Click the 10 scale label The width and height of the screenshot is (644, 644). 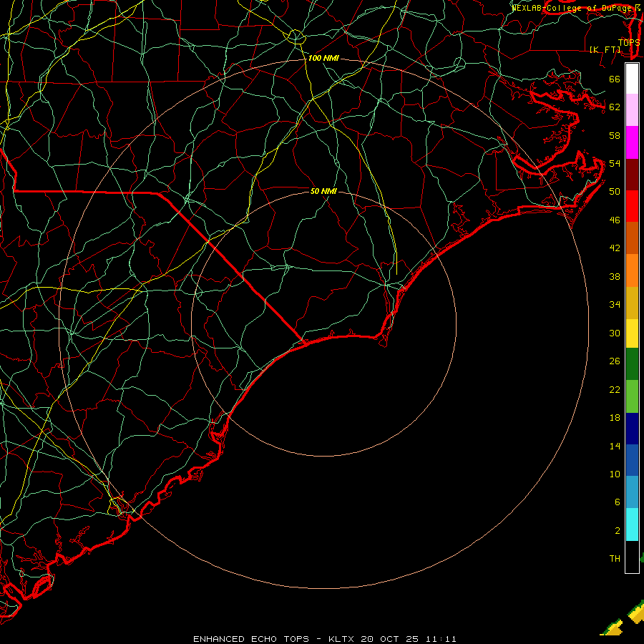[615, 474]
